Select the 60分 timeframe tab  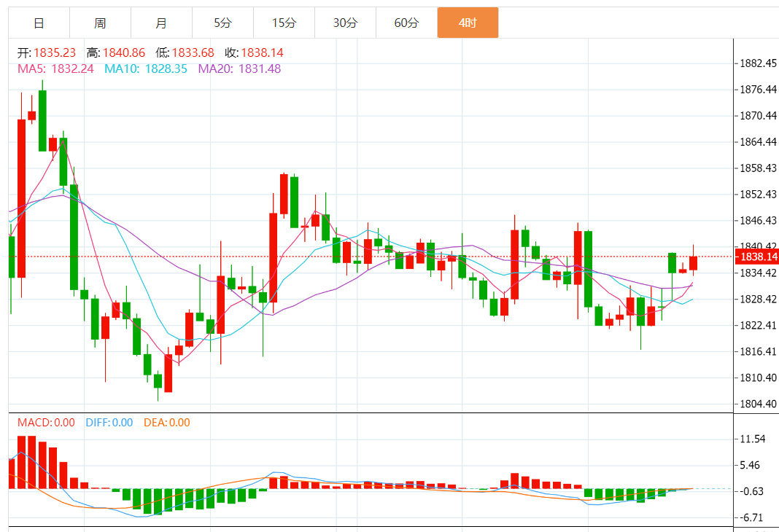click(x=406, y=23)
